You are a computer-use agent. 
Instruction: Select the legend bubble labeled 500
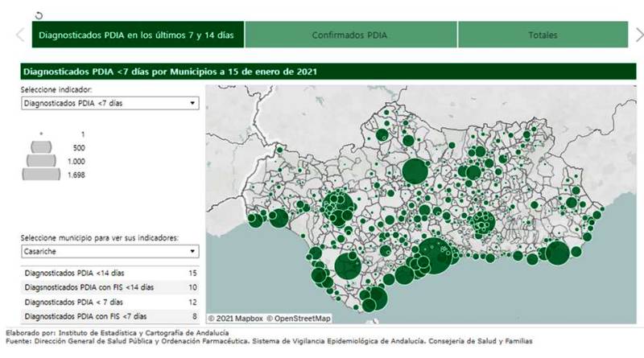[x=41, y=148]
